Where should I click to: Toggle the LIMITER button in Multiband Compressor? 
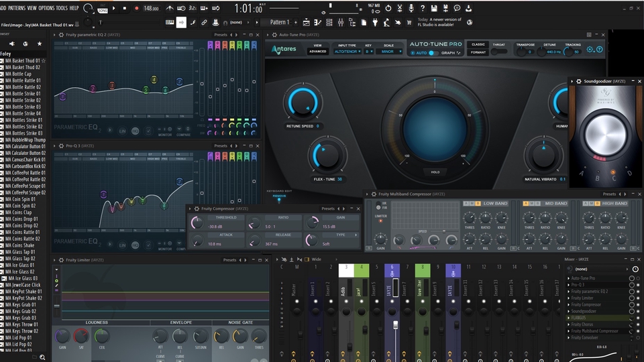pos(380,221)
